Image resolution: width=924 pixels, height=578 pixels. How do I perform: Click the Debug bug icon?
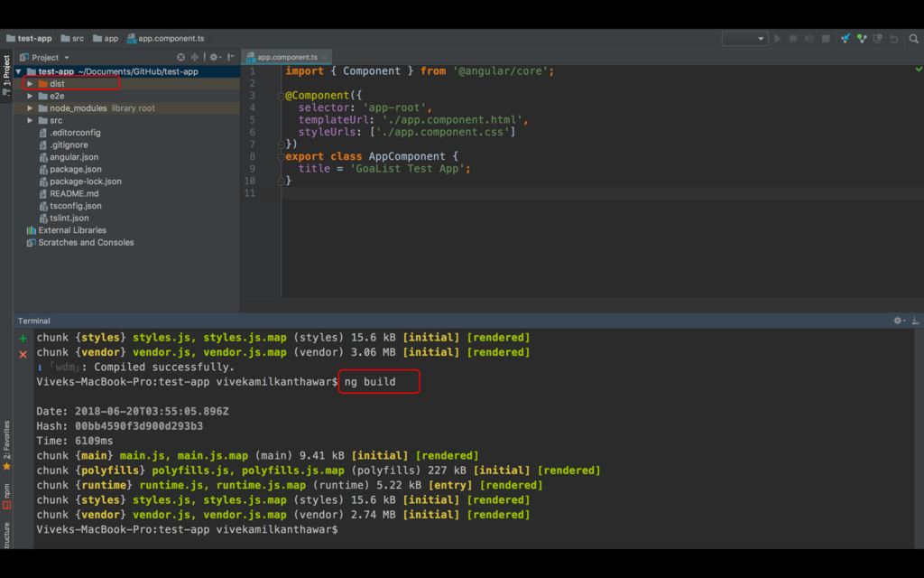[x=793, y=38]
